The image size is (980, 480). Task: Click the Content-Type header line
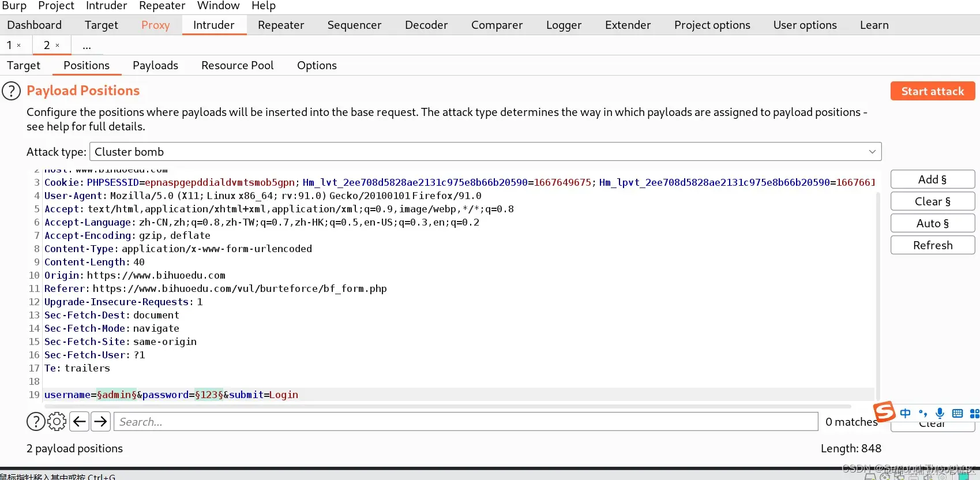[x=178, y=249]
